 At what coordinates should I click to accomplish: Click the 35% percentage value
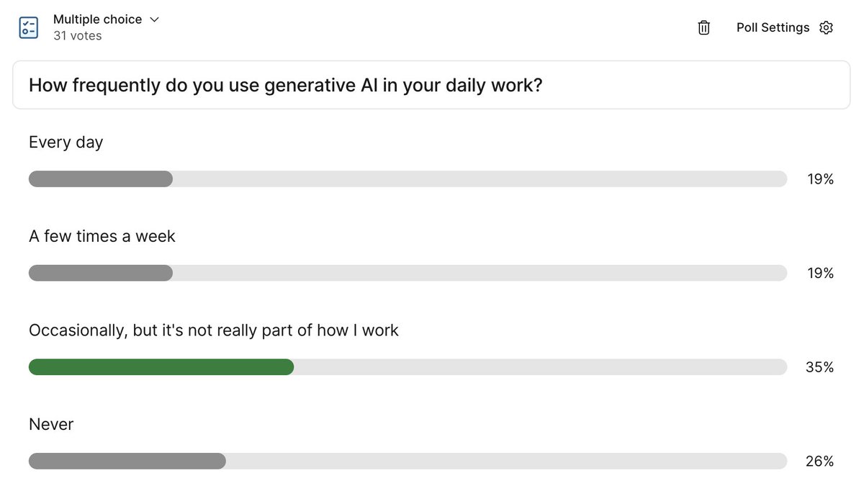[820, 367]
